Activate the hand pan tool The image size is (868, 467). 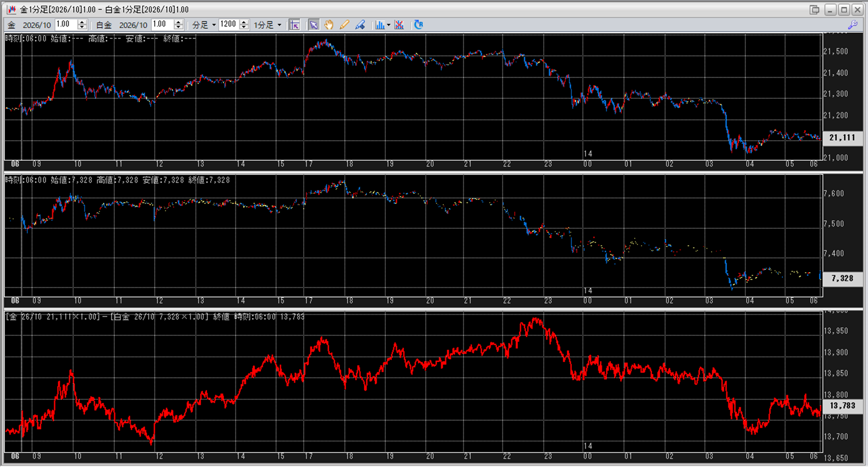329,25
